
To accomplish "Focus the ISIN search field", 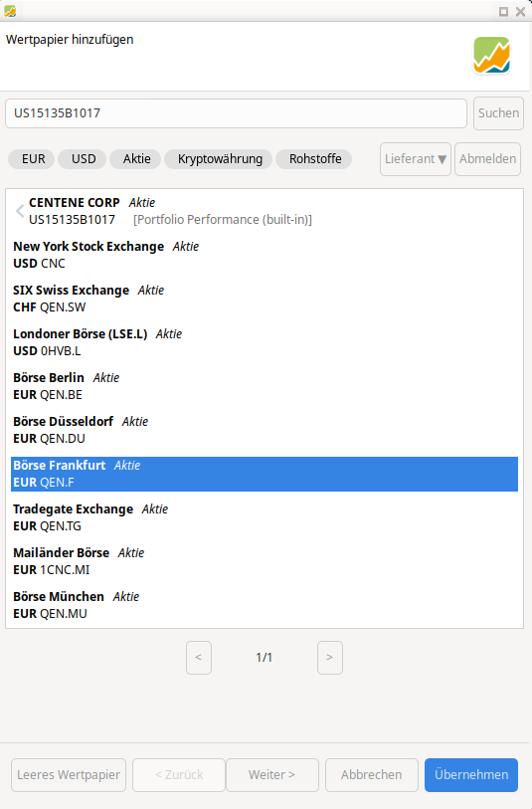I will pyautogui.click(x=236, y=113).
